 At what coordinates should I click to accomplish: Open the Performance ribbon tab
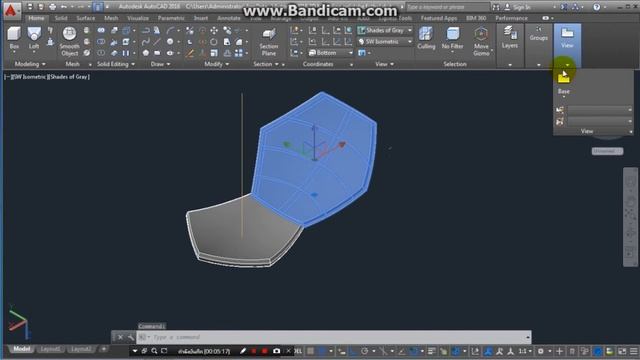click(x=511, y=18)
